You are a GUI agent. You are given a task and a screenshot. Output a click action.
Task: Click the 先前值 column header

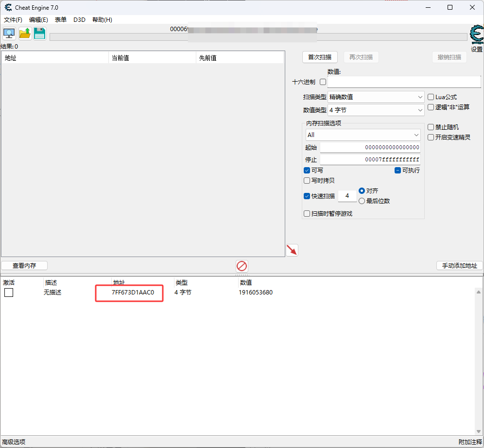tap(240, 58)
